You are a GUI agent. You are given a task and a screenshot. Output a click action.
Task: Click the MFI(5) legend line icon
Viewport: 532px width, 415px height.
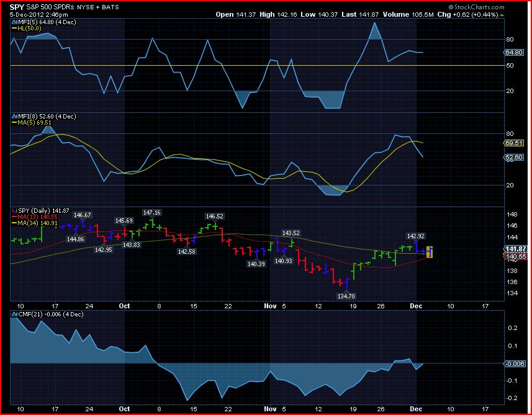click(x=14, y=22)
